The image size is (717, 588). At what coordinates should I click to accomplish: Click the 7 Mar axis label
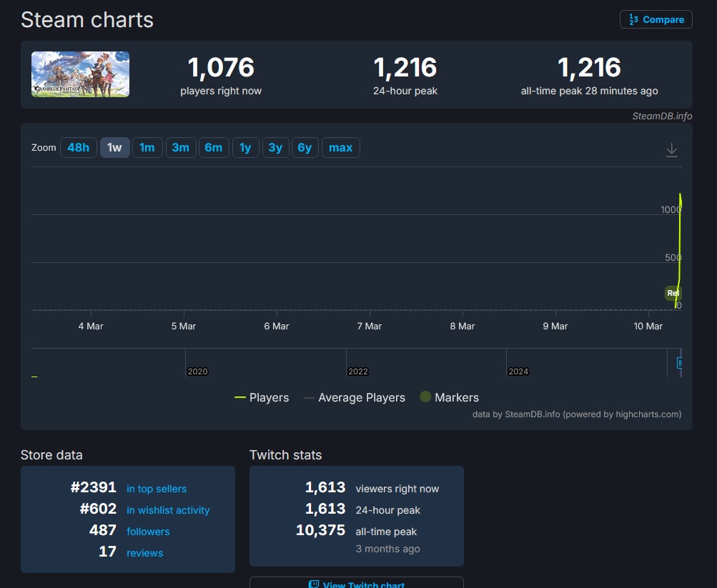click(x=370, y=327)
